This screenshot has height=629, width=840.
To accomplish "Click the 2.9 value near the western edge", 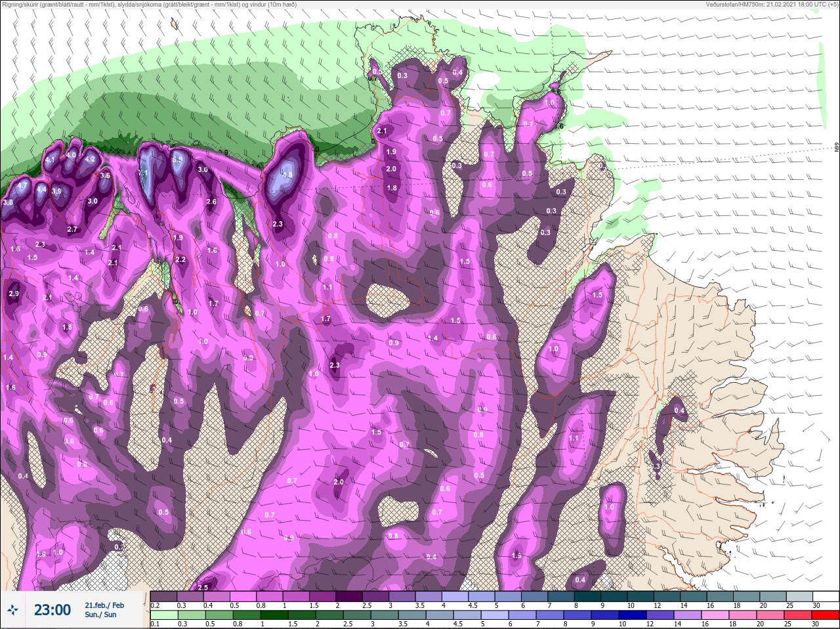I will coord(14,294).
